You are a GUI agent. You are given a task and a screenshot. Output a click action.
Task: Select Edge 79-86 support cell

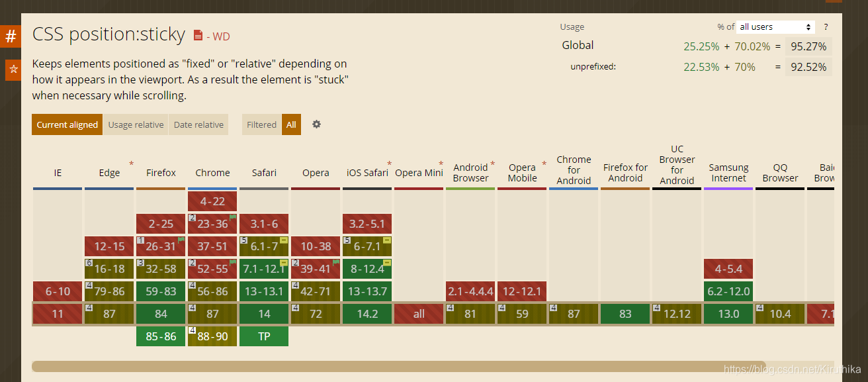pyautogui.click(x=109, y=291)
